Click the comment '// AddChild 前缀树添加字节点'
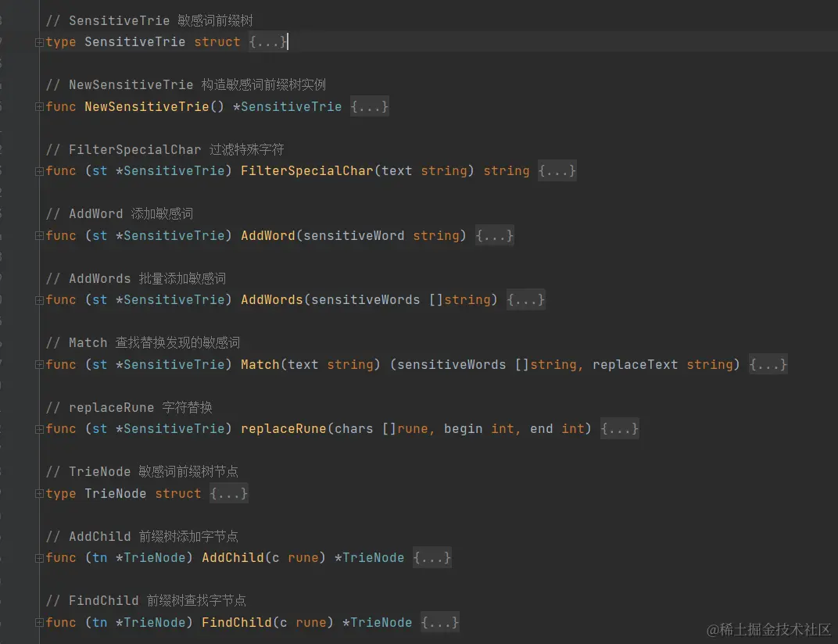The image size is (838, 644). pyautogui.click(x=141, y=536)
